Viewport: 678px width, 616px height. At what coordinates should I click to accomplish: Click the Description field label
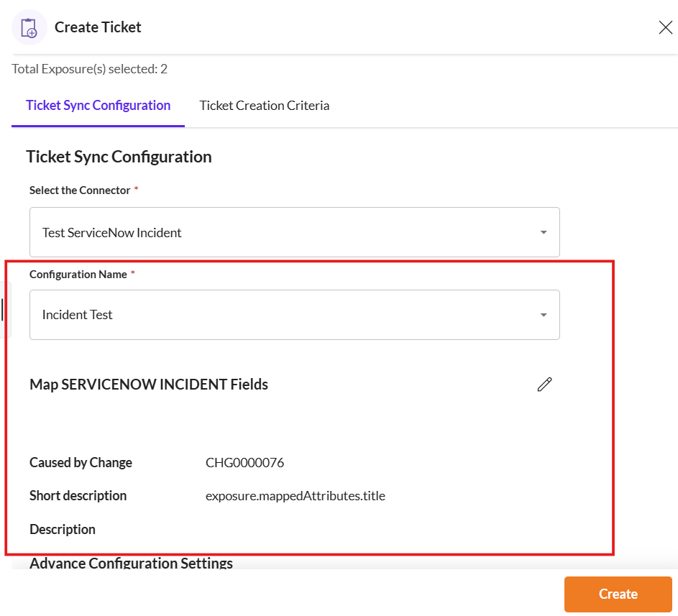(63, 530)
